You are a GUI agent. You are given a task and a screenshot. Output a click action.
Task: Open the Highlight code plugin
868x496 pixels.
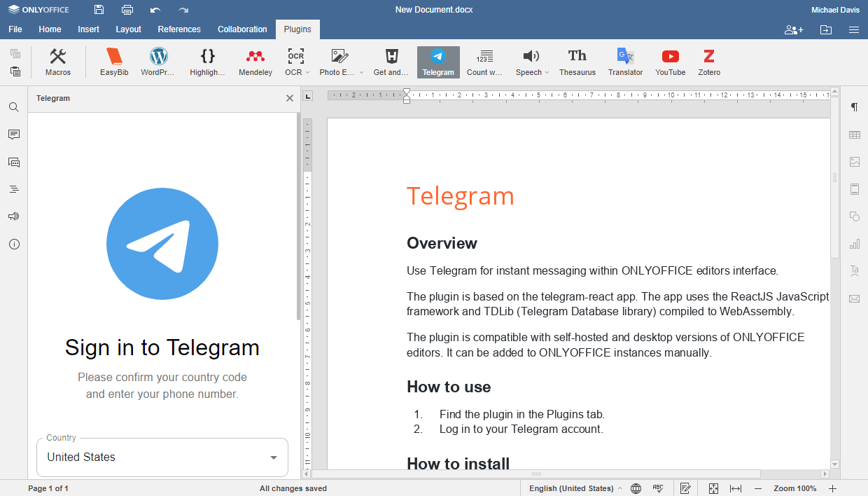point(207,62)
